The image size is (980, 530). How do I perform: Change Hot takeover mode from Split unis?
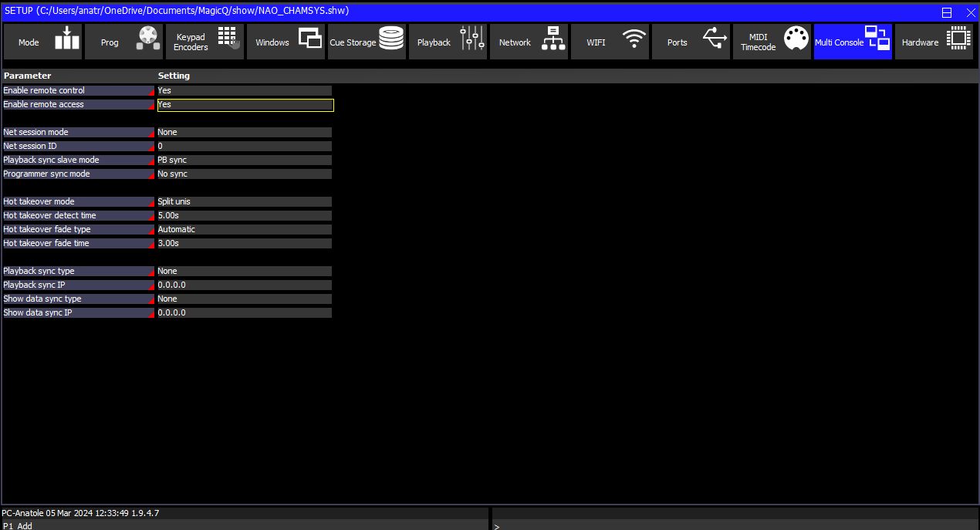(x=244, y=202)
